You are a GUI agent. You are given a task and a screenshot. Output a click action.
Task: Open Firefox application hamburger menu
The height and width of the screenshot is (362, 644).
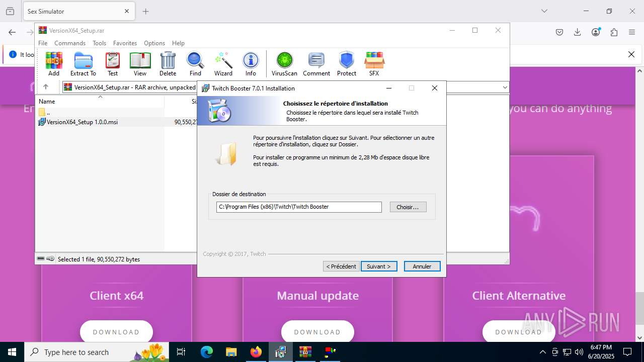[x=632, y=32]
